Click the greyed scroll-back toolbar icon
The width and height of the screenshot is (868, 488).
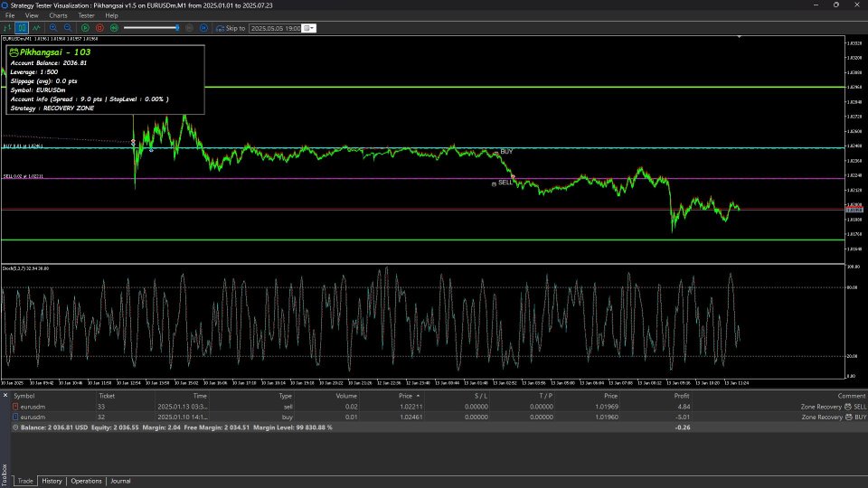click(189, 28)
